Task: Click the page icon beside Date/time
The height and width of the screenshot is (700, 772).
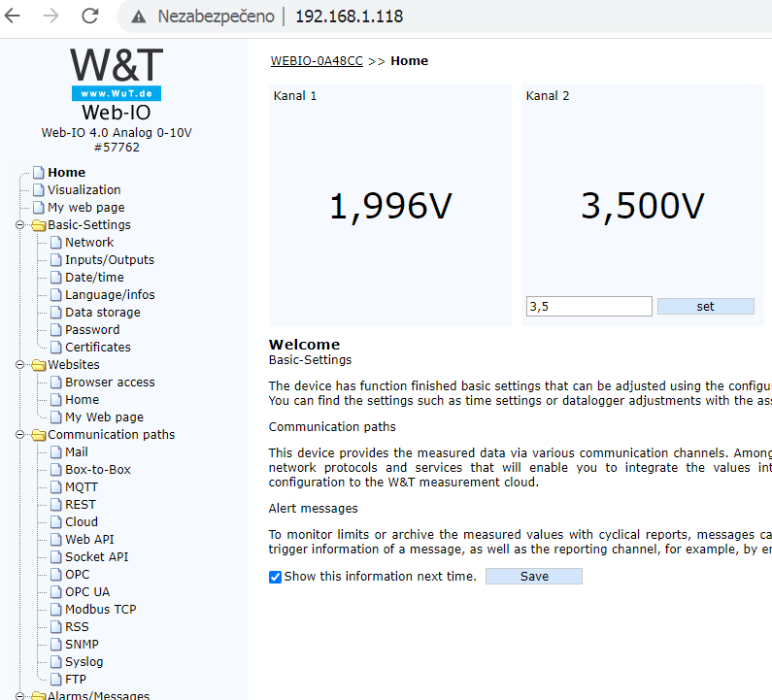Action: pos(56,277)
